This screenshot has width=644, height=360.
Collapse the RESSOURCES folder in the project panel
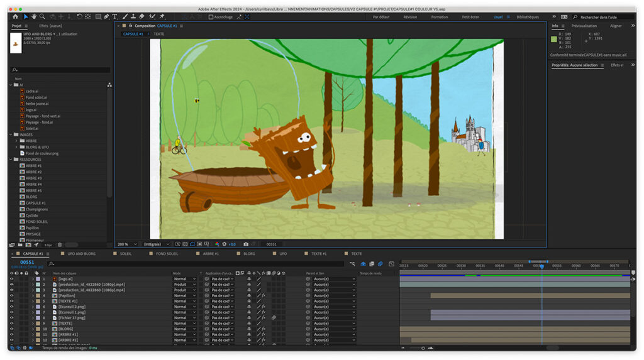click(x=11, y=159)
